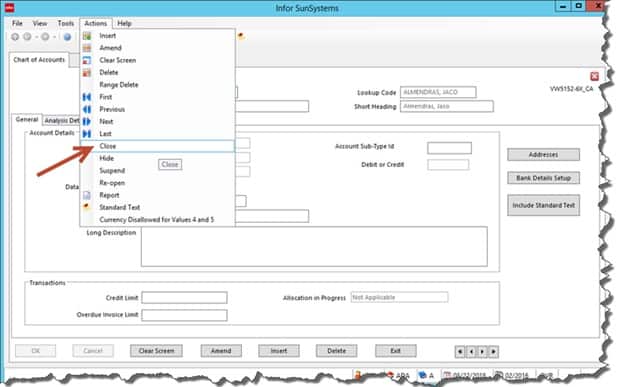Select Hide from Actions menu
The image size is (618, 387).
[157, 158]
